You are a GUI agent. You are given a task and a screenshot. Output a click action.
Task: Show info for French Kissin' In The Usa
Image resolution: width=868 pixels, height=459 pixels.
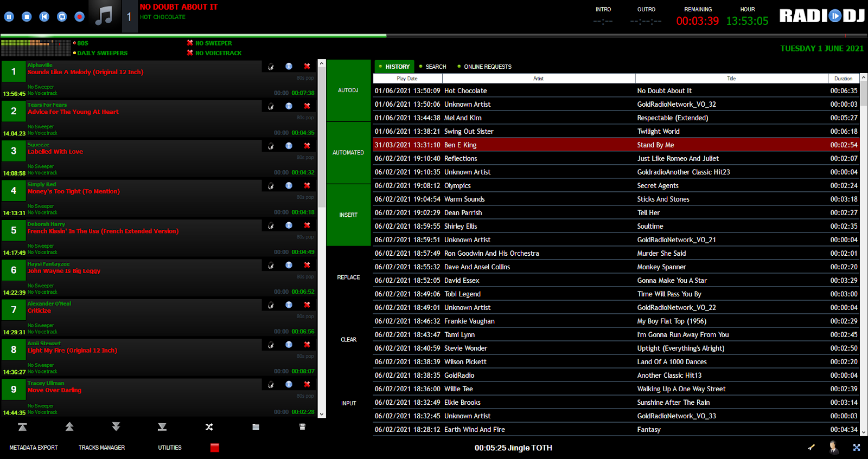point(289,225)
